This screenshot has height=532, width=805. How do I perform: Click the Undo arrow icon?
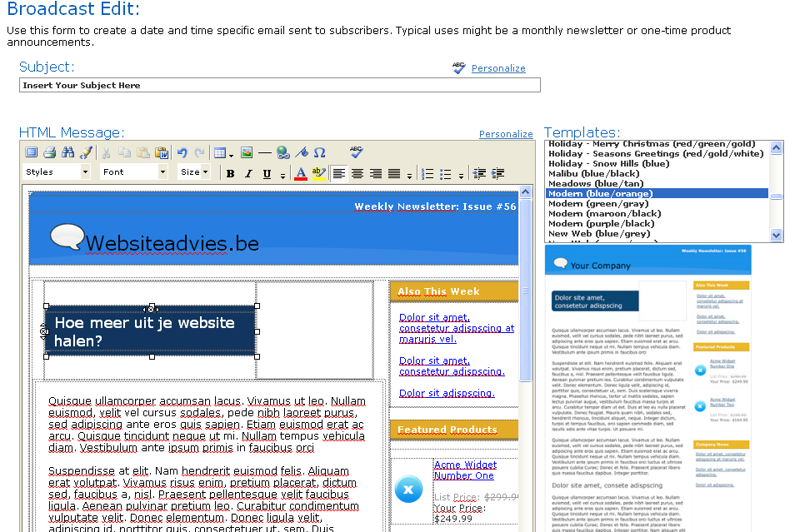182,152
